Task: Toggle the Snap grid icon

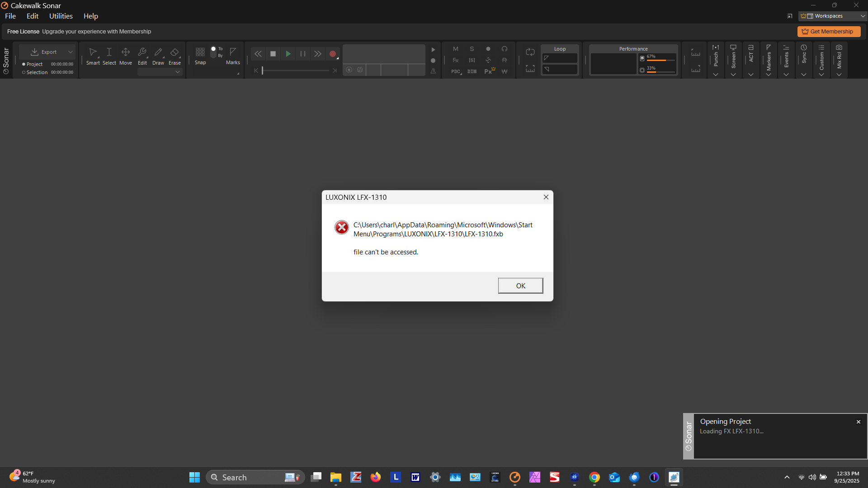Action: [x=200, y=52]
